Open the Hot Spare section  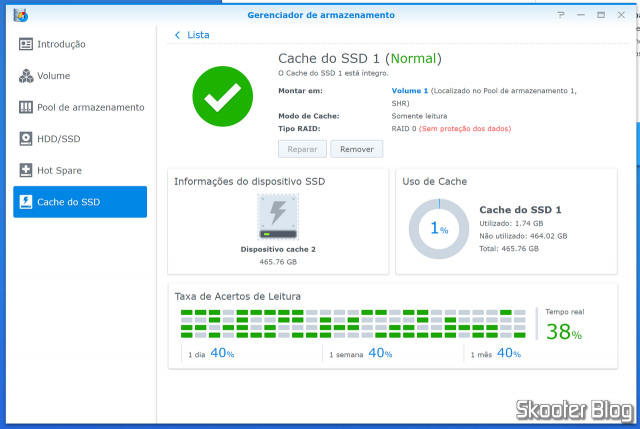click(80, 170)
